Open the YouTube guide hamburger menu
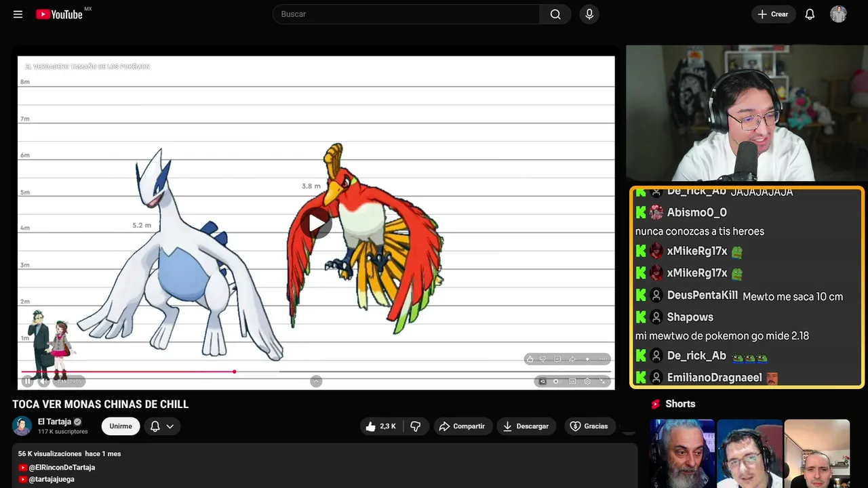The width and height of the screenshot is (868, 488). (x=18, y=14)
